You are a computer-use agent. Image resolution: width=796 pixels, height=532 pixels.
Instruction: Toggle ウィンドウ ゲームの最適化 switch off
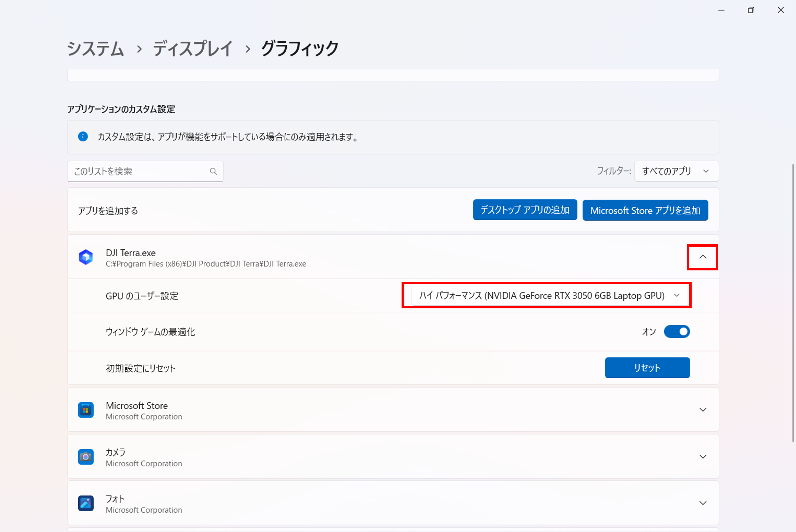[677, 331]
